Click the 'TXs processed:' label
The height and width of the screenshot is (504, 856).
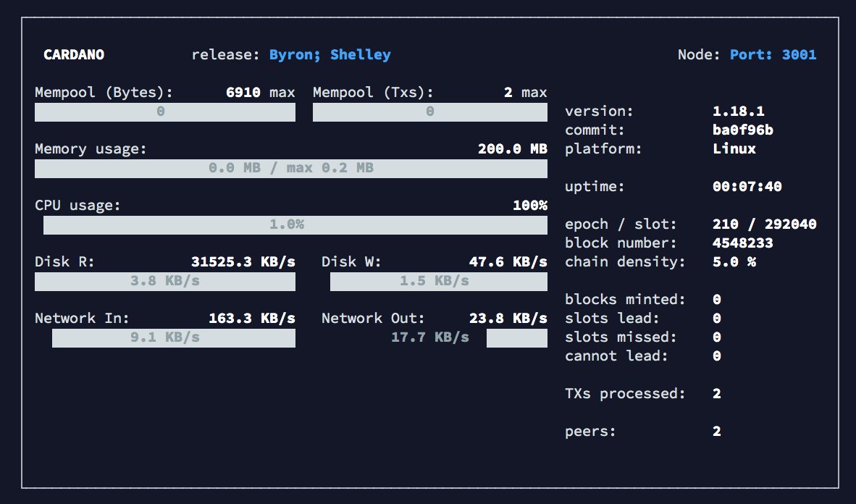coord(625,394)
